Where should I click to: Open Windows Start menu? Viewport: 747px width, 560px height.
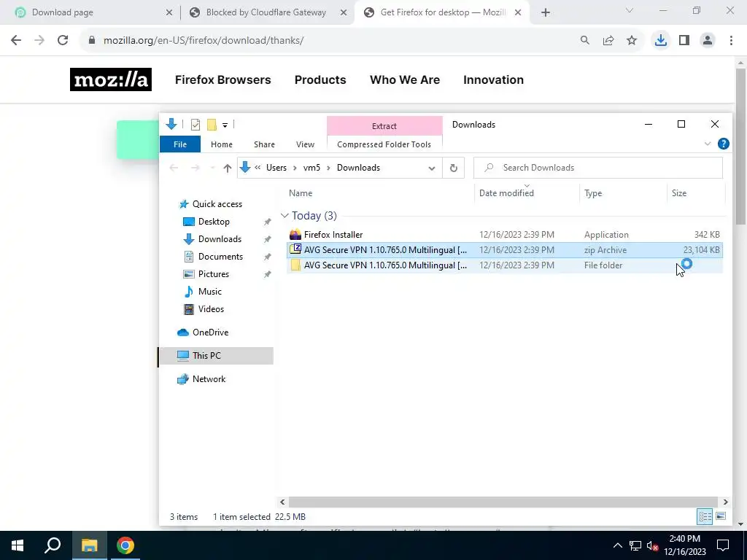(18, 545)
